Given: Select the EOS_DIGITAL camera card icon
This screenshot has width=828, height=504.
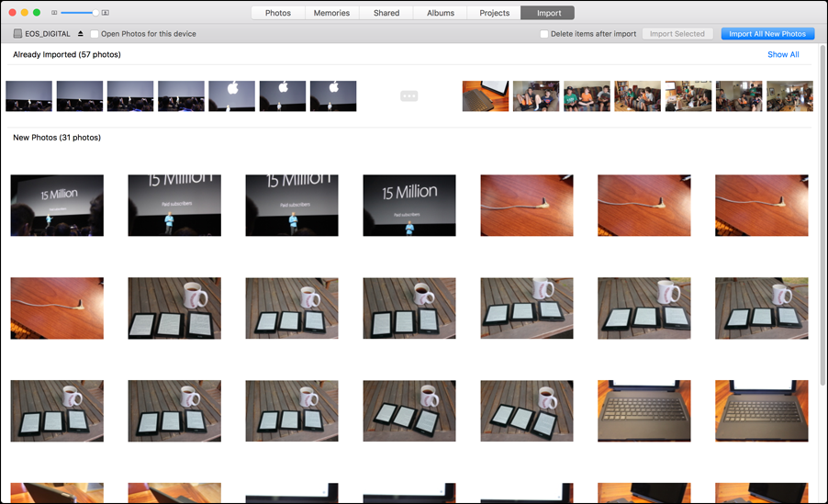Looking at the screenshot, I should coord(17,34).
